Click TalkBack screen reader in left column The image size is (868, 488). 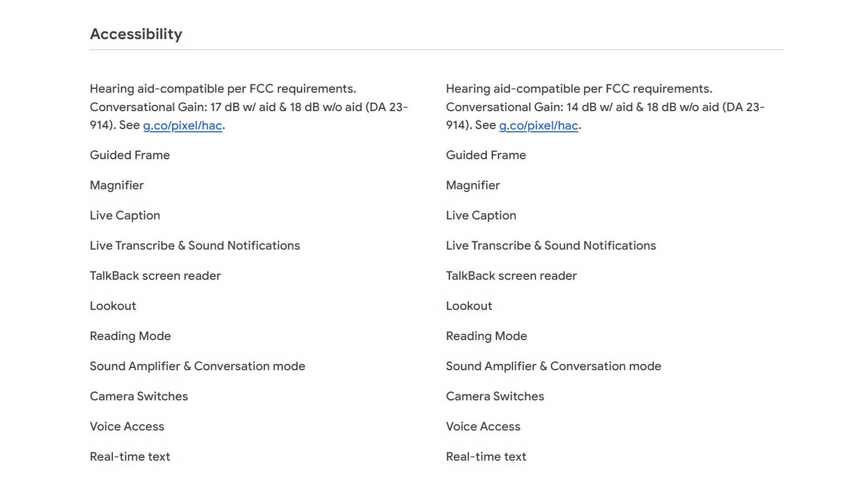(155, 276)
